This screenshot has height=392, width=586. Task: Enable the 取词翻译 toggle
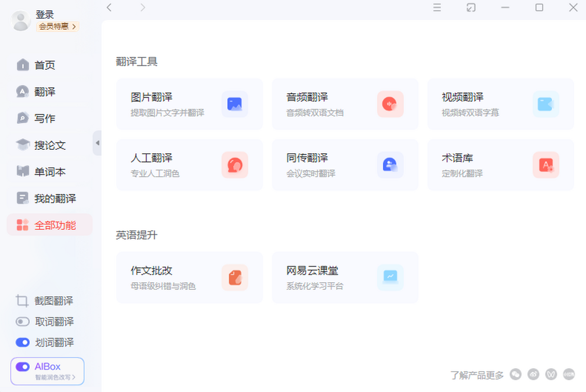click(22, 322)
